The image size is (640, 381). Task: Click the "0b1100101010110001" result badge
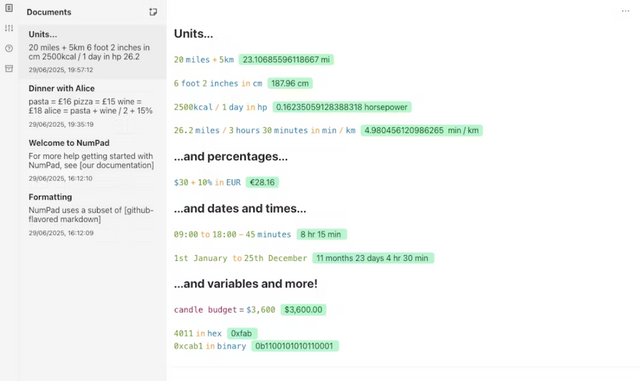click(x=294, y=346)
